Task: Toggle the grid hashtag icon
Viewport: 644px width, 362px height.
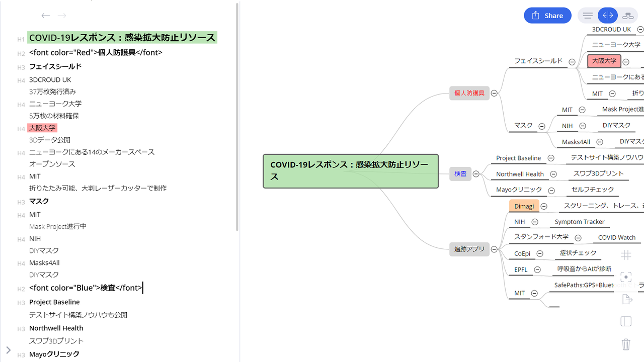Action: [626, 255]
